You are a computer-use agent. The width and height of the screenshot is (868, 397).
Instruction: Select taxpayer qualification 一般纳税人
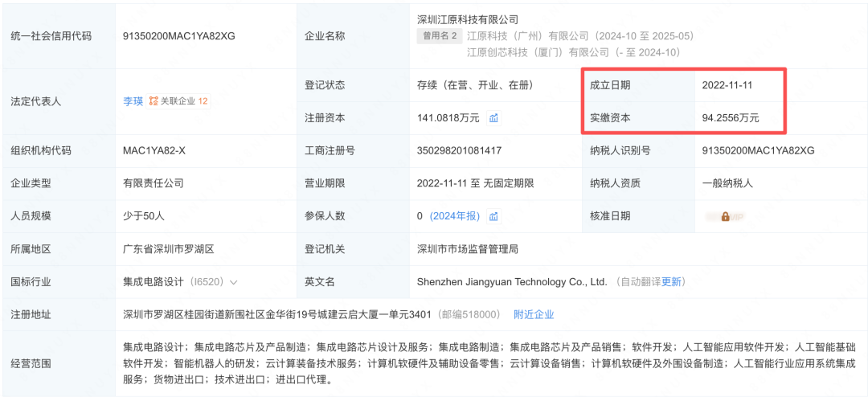(x=727, y=183)
